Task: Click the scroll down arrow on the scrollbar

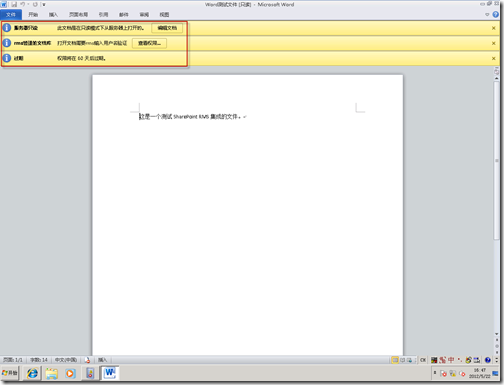Action: click(x=496, y=334)
